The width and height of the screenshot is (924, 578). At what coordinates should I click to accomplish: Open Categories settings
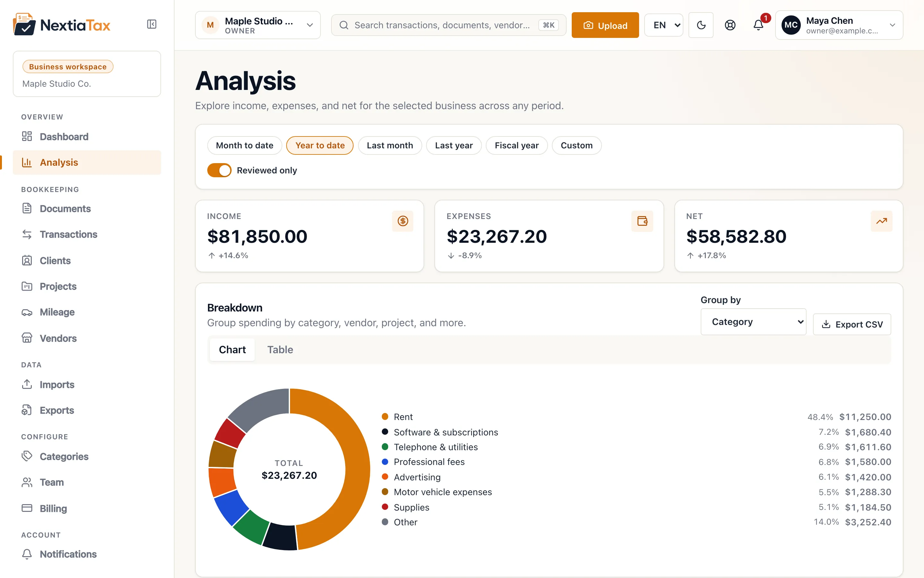pos(87,456)
